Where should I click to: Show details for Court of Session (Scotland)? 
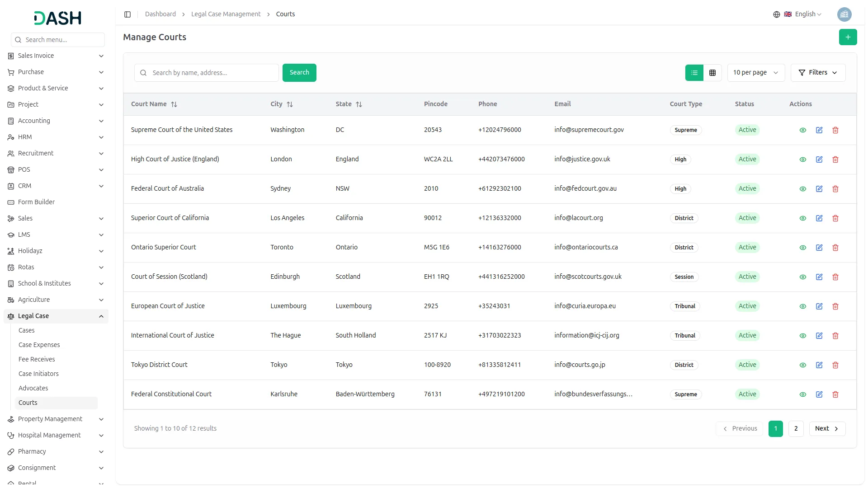[x=802, y=277]
